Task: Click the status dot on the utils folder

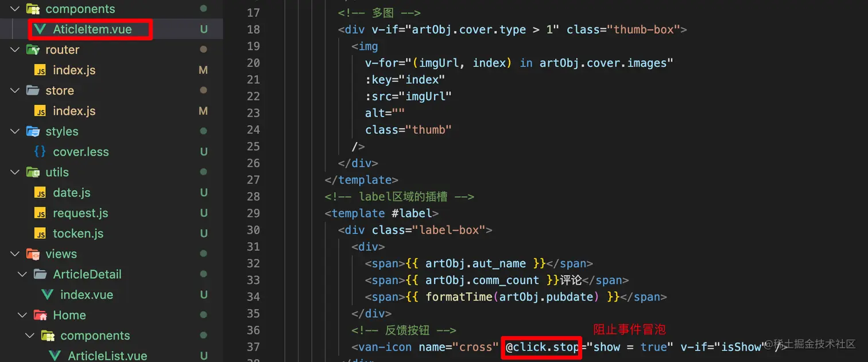Action: click(203, 172)
